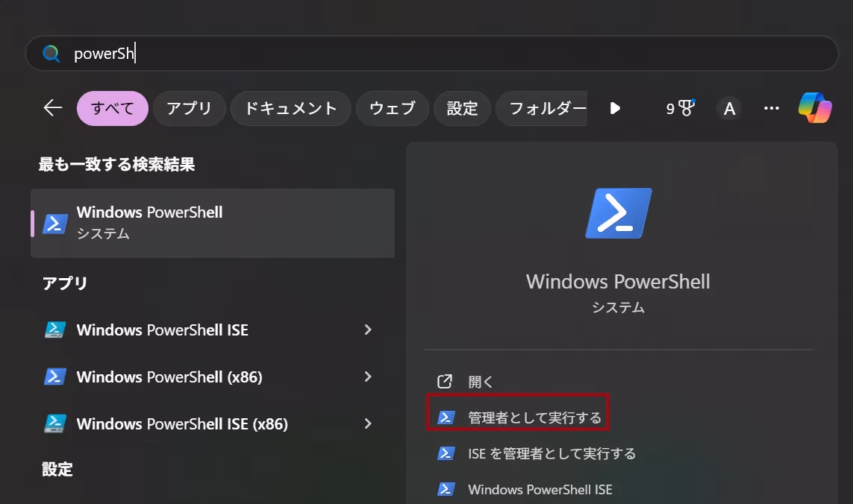Switch to the ドキュメント filter tab
Viewport: 853px width, 504px height.
[290, 108]
